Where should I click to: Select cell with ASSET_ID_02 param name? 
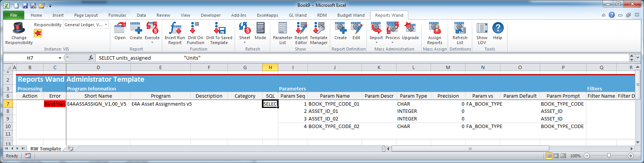pyautogui.click(x=335, y=119)
